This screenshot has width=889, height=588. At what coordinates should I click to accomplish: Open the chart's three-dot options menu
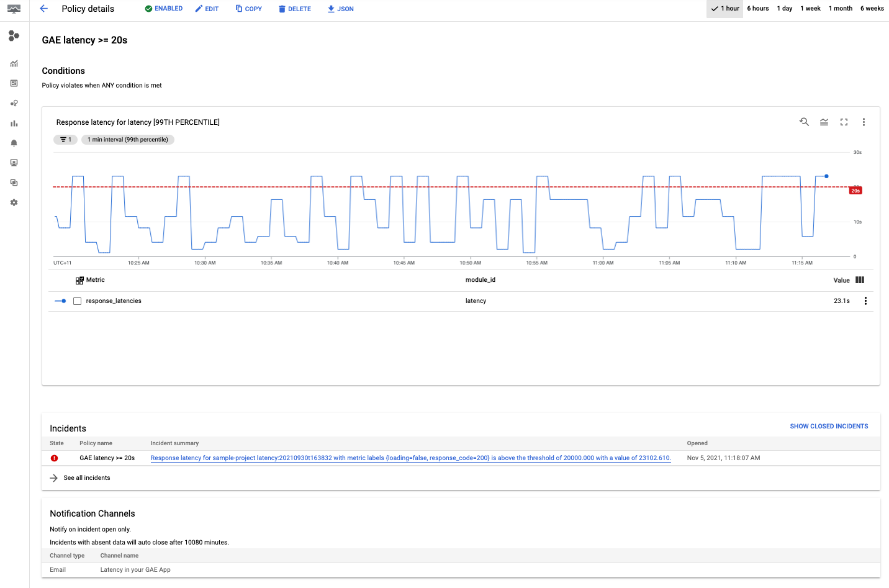click(864, 122)
